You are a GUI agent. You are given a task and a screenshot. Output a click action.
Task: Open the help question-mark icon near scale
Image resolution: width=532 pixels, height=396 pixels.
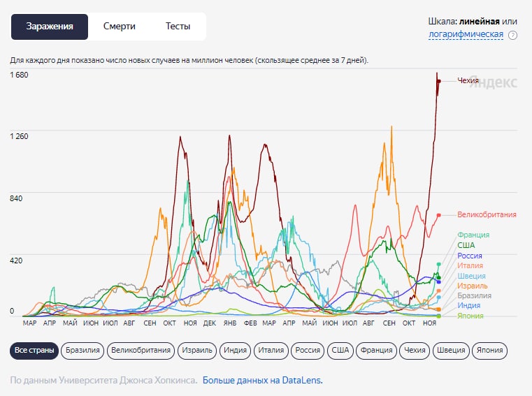click(512, 35)
